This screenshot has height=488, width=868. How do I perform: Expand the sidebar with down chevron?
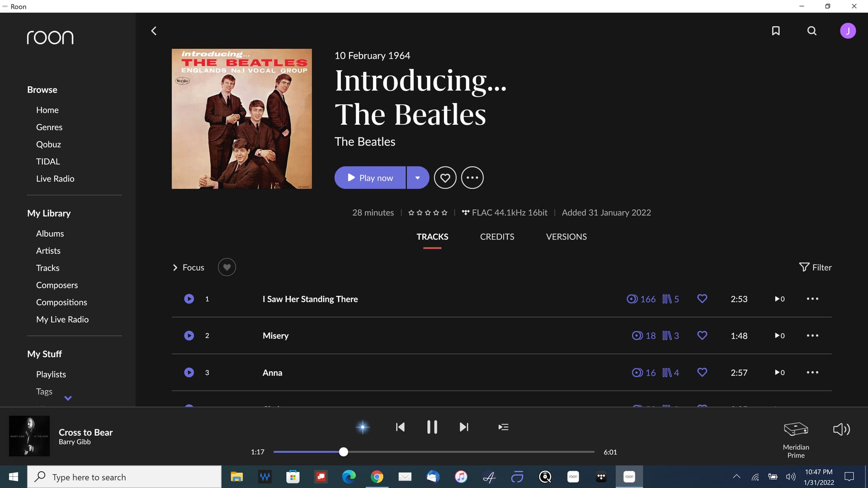pos(68,398)
